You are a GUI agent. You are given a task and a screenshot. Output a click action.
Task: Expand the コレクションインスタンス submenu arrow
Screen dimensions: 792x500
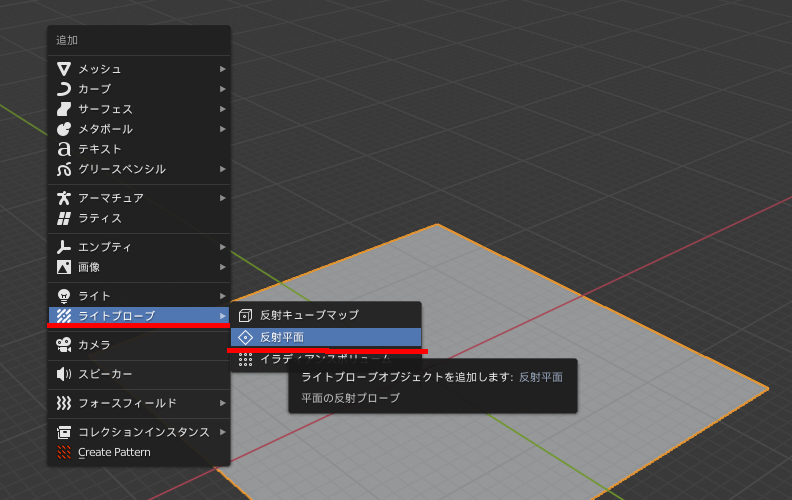[x=223, y=432]
